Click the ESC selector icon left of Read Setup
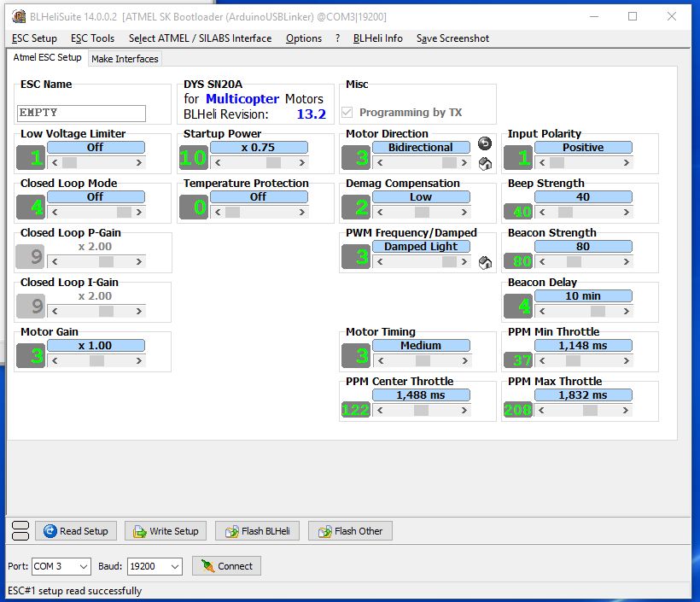Screen dimensions: 700x602 tap(20, 531)
